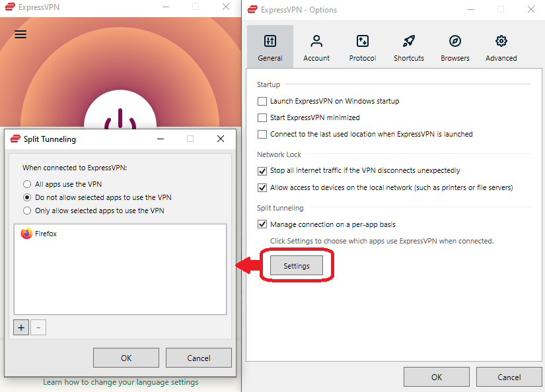The width and height of the screenshot is (545, 392).
Task: Go to the Browsers tab
Action: tap(455, 47)
